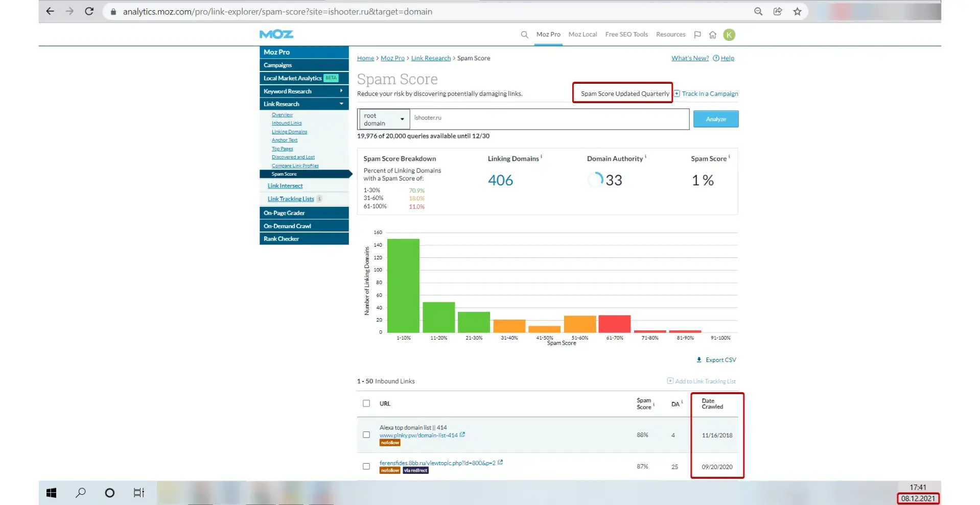980x505 pixels.
Task: Open the K user avatar menu
Action: (730, 35)
